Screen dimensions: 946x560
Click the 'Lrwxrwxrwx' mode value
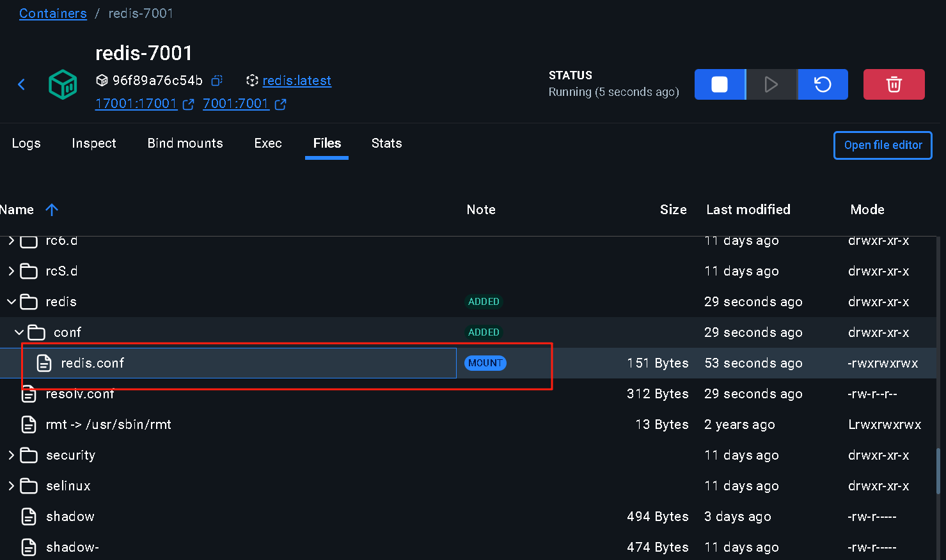coord(885,424)
